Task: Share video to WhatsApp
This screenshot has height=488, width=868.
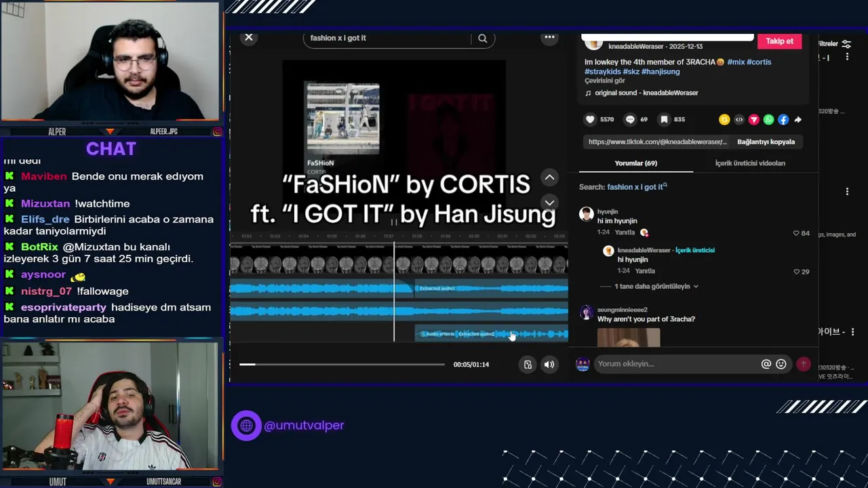Action: click(x=768, y=120)
